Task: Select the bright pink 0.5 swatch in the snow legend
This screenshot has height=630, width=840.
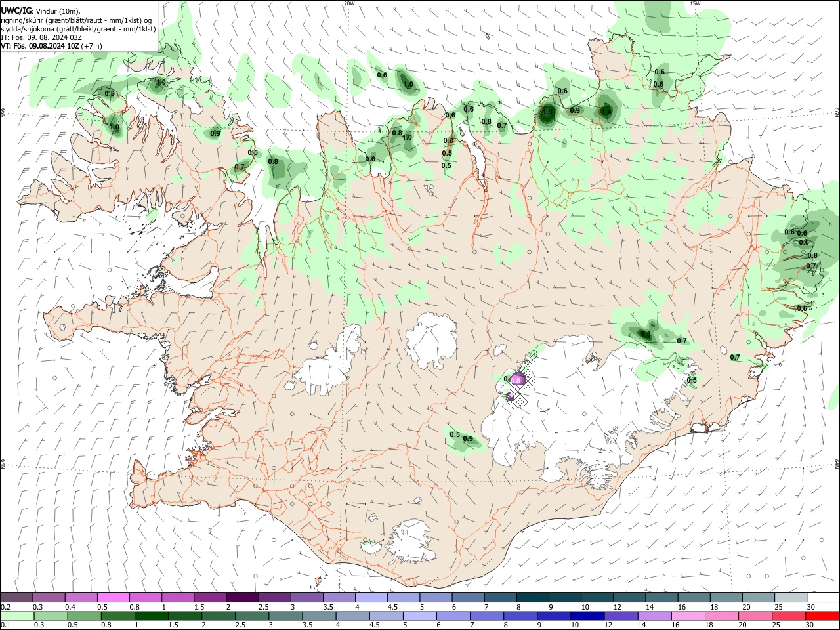Action: [113, 597]
